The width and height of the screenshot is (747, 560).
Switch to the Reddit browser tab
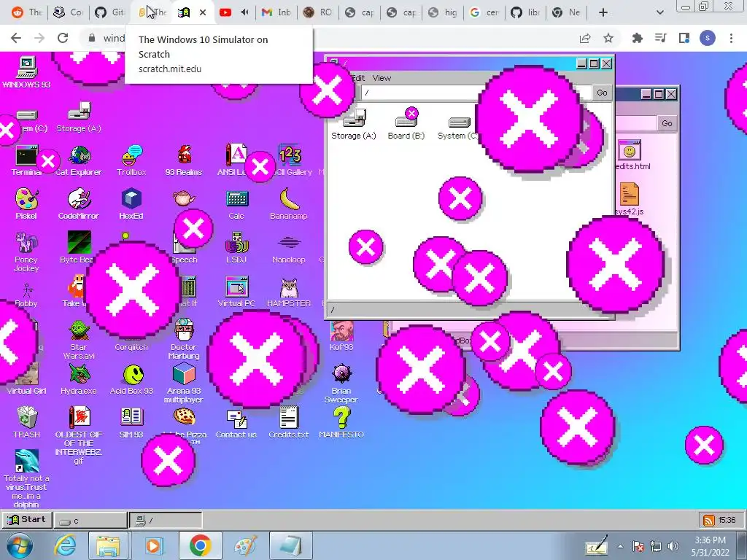point(27,12)
